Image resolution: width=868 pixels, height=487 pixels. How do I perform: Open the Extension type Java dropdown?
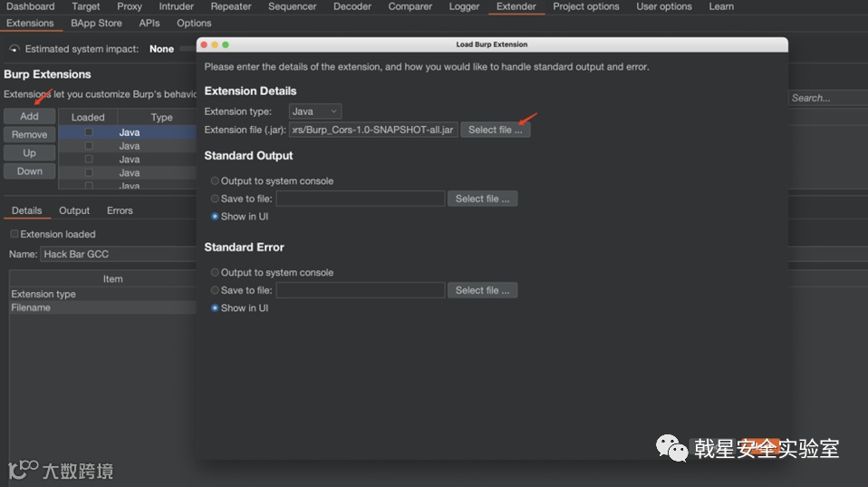[315, 112]
